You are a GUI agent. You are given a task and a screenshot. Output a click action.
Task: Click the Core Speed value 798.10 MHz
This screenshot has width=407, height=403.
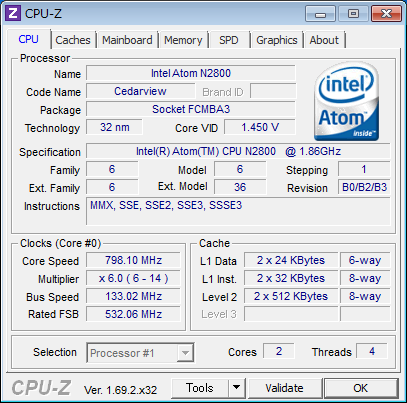tap(133, 260)
